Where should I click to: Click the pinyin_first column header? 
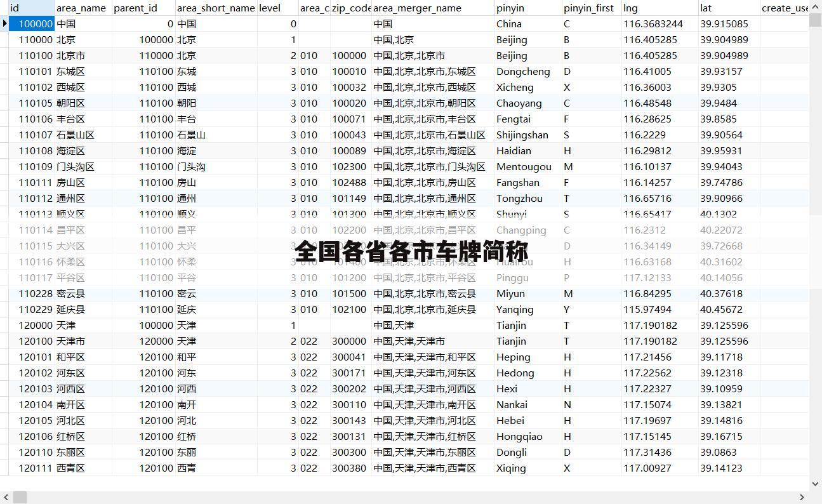tap(592, 8)
